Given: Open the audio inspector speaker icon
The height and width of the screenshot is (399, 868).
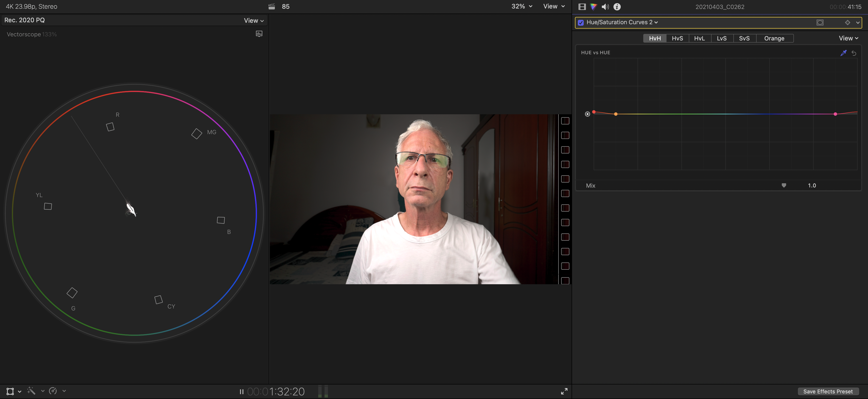Looking at the screenshot, I should point(605,7).
